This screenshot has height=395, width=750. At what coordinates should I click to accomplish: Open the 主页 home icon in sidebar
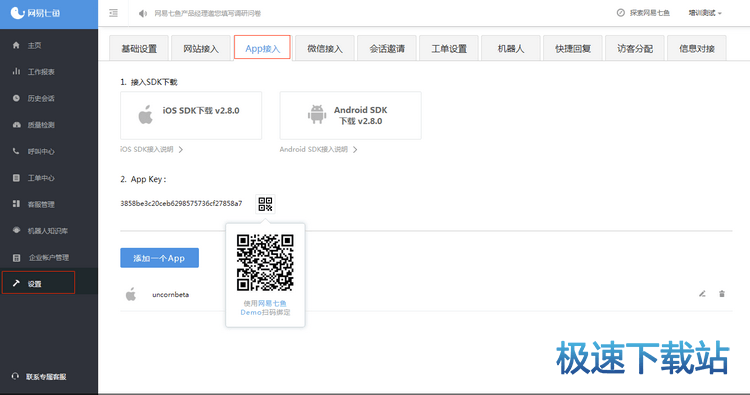click(x=16, y=45)
